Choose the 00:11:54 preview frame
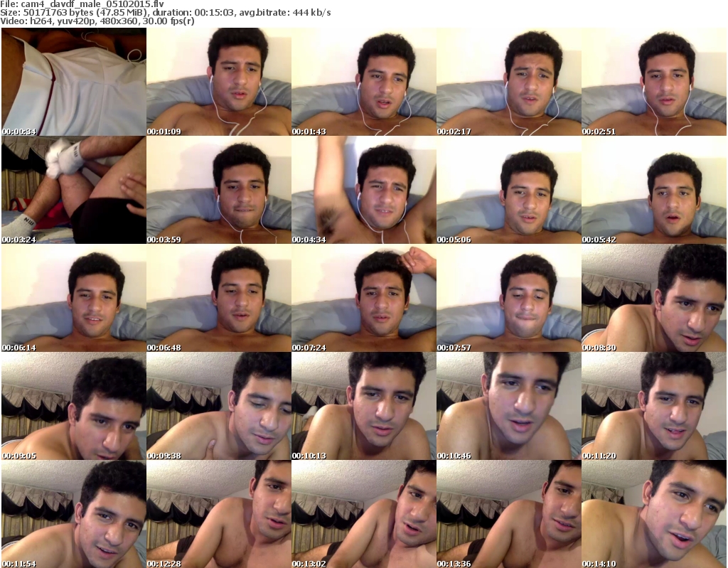The width and height of the screenshot is (728, 568). click(74, 514)
